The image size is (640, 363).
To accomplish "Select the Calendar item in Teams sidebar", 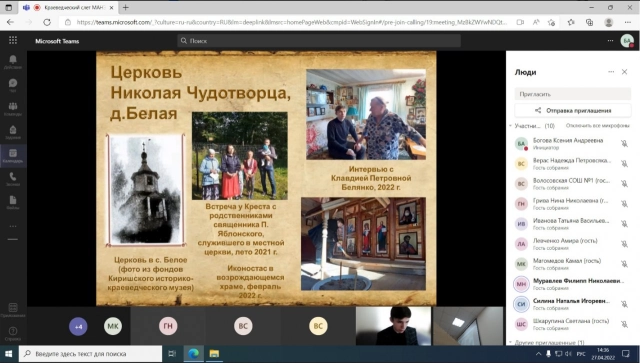I will (x=13, y=156).
